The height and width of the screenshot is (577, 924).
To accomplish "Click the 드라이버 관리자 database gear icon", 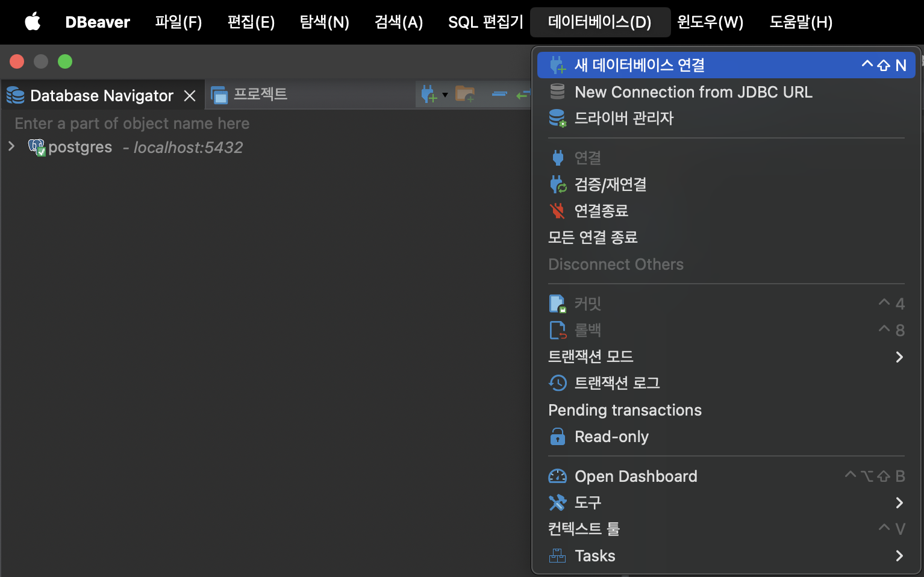I will tap(558, 118).
